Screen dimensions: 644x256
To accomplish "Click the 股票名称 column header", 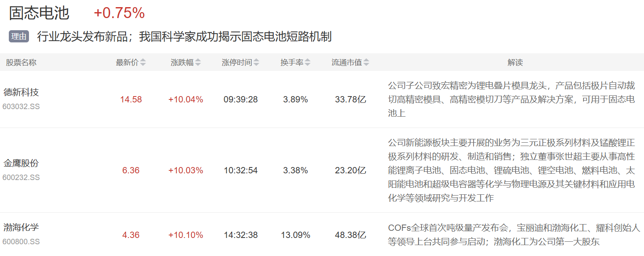I will [x=21, y=63].
